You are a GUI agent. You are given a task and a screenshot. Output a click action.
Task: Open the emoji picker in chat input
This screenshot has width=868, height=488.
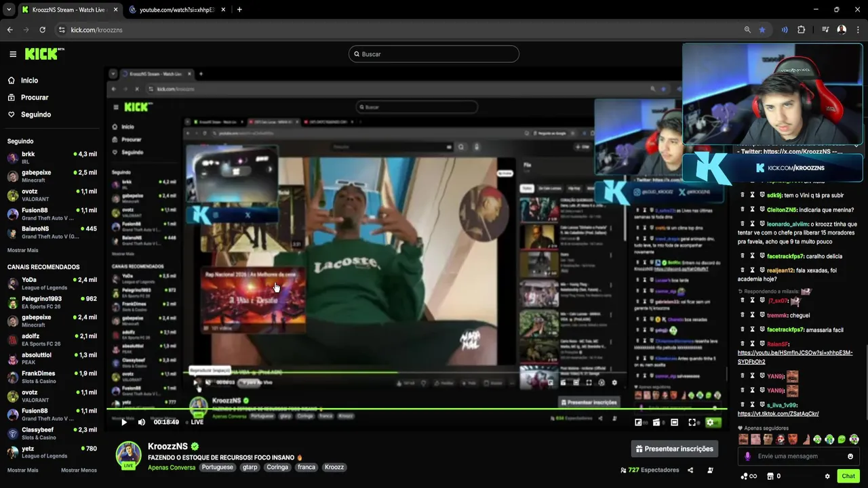click(850, 456)
